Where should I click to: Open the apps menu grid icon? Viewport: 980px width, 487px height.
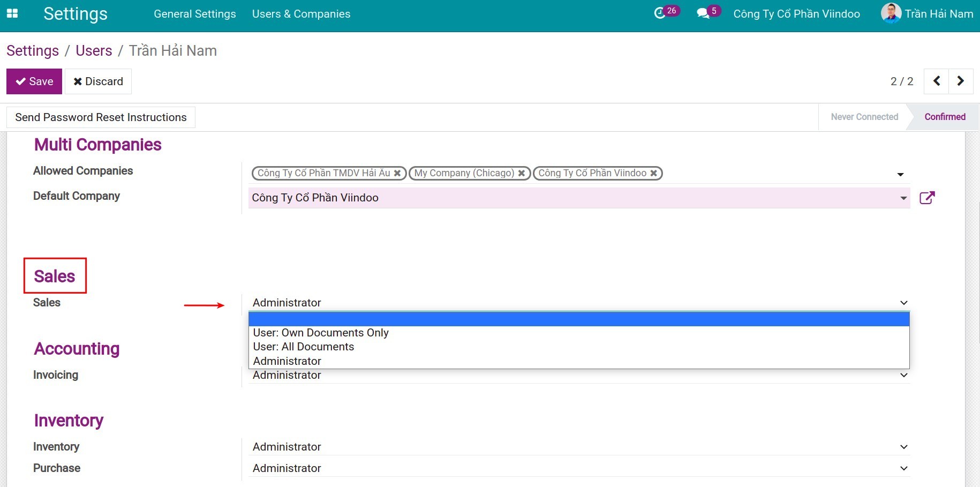12,14
